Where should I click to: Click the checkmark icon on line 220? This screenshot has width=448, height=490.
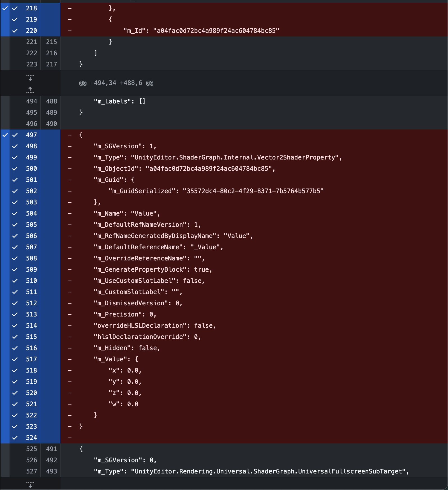tap(15, 31)
